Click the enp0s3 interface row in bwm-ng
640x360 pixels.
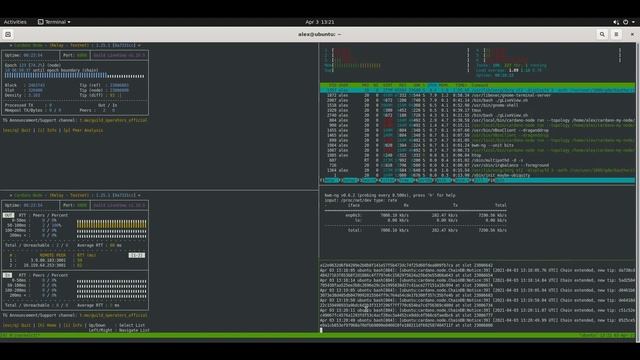416,215
